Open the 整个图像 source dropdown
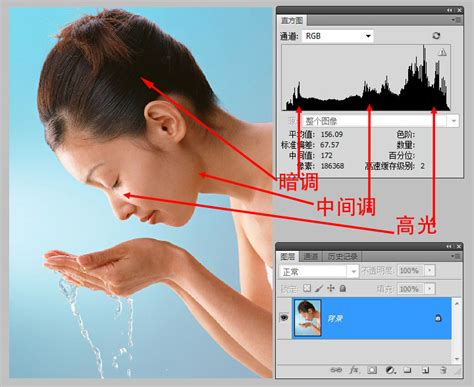474x387 pixels. coord(380,121)
